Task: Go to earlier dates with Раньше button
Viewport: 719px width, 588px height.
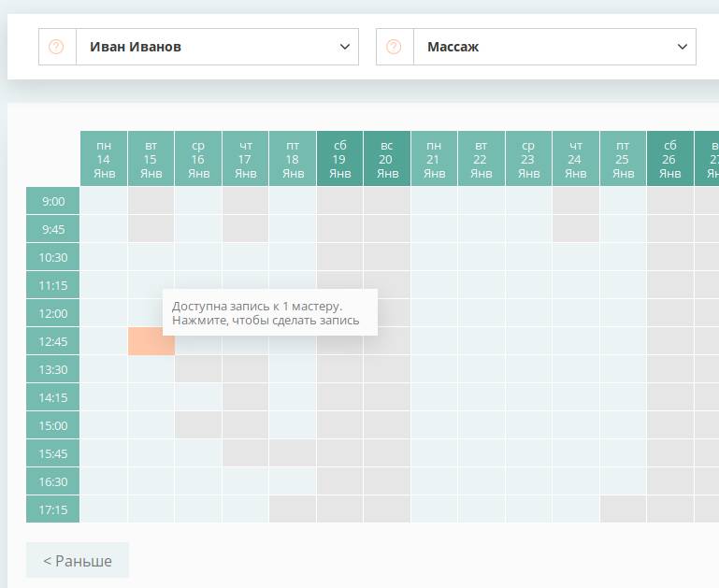Action: click(x=78, y=561)
